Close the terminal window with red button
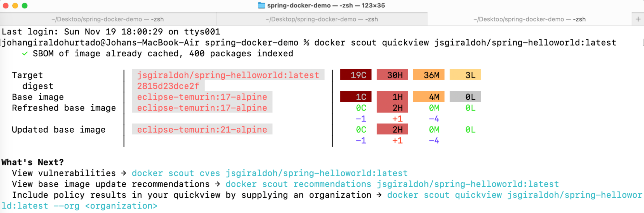 click(x=5, y=5)
